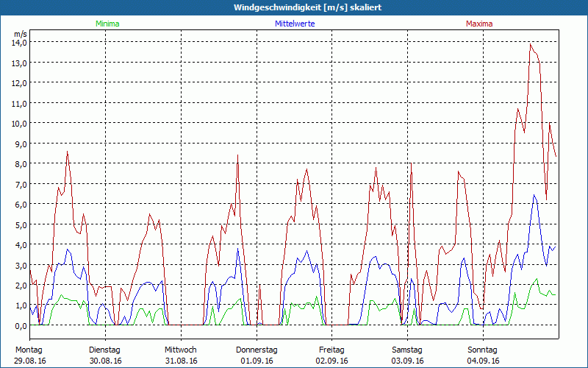Image resolution: width=588 pixels, height=368 pixels.
Task: Click the 'Samstag' day label
Action: [x=407, y=350]
